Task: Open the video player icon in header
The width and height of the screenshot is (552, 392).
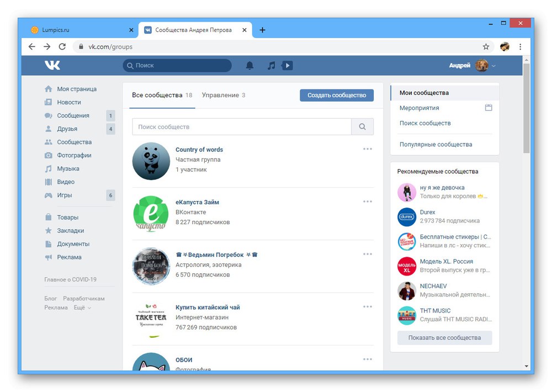Action: pyautogui.click(x=287, y=66)
